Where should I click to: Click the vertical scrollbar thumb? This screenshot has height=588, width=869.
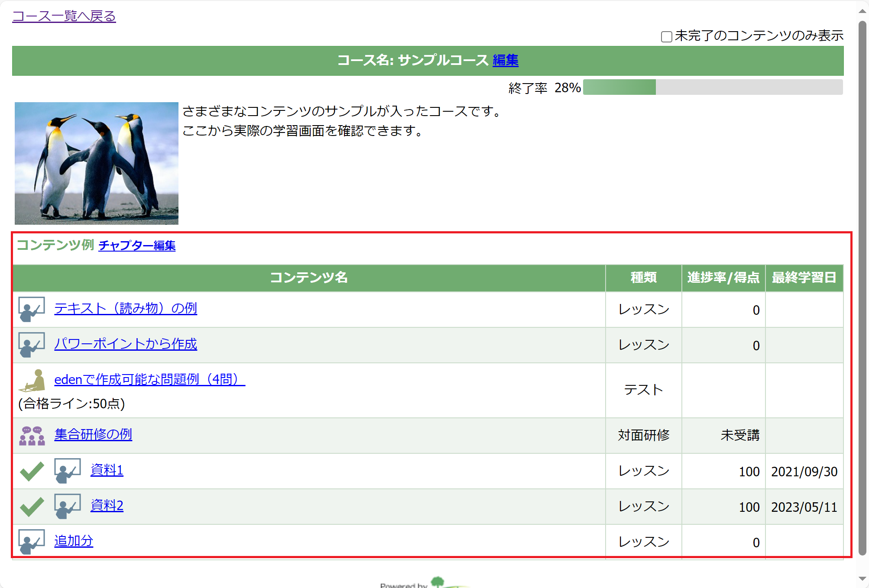(x=862, y=288)
